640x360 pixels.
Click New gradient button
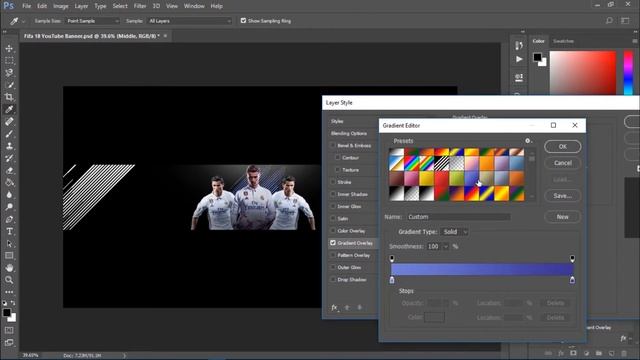click(x=562, y=217)
